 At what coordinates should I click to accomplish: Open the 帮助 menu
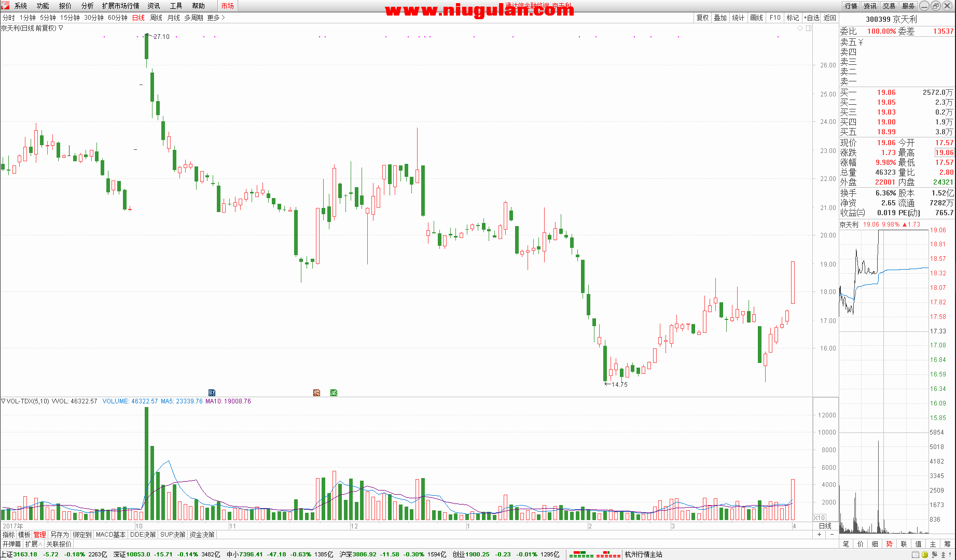199,6
